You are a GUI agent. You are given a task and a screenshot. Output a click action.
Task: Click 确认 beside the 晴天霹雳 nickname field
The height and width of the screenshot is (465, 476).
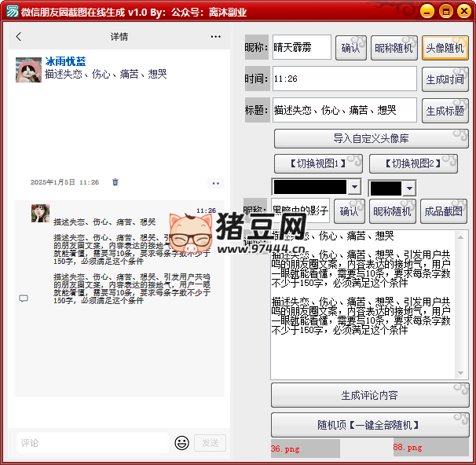tap(351, 48)
